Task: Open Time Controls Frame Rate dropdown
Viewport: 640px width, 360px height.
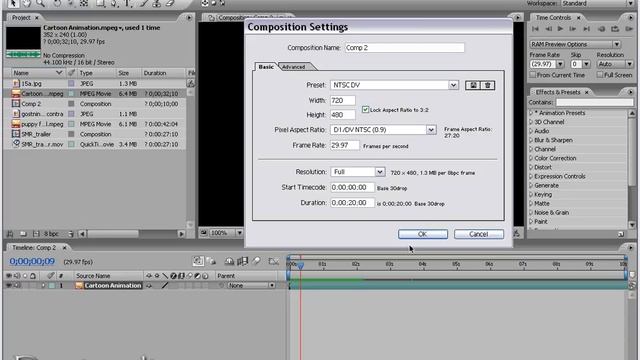Action: click(560, 64)
